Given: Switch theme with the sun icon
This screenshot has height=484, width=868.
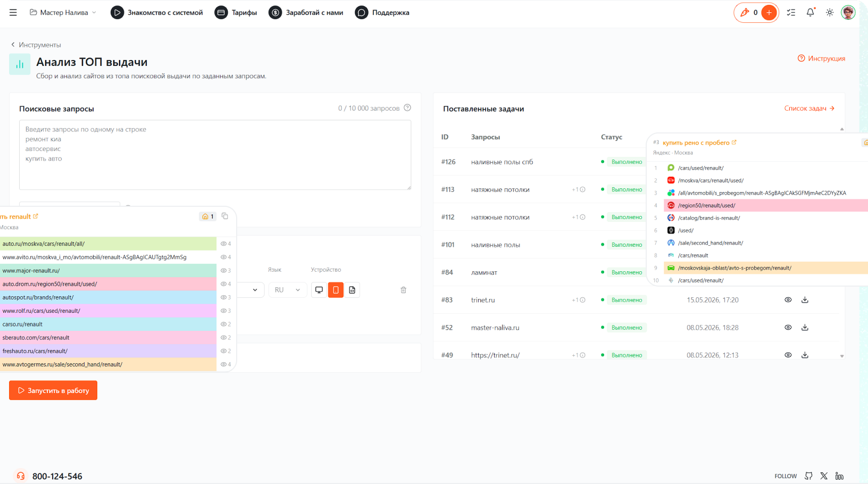Looking at the screenshot, I should 829,12.
